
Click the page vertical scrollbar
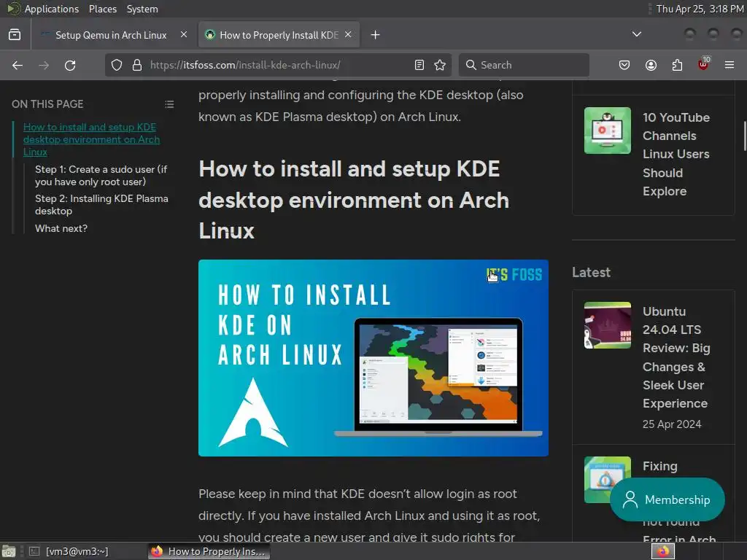click(745, 136)
